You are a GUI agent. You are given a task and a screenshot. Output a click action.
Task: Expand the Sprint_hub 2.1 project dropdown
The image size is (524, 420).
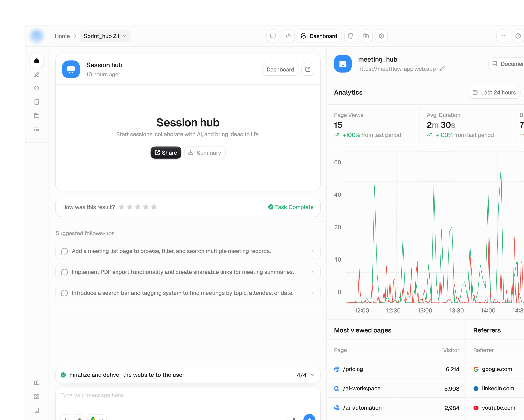105,36
